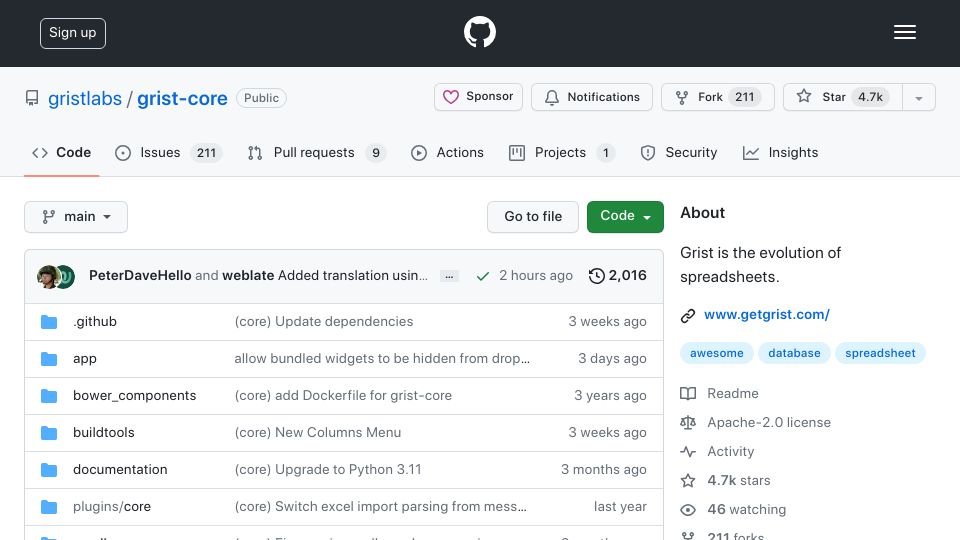This screenshot has width=960, height=540.
Task: Click the database topic tag
Action: [794, 353]
